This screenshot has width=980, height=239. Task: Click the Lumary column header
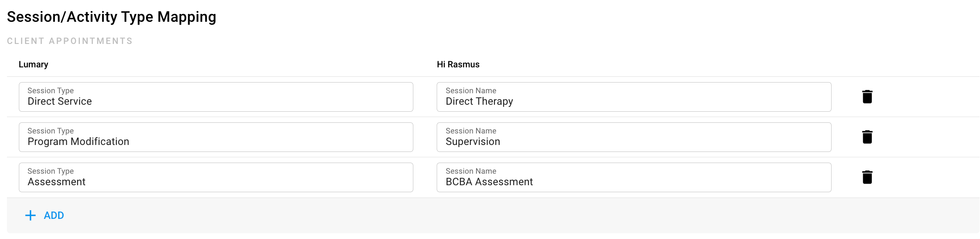pos(33,64)
